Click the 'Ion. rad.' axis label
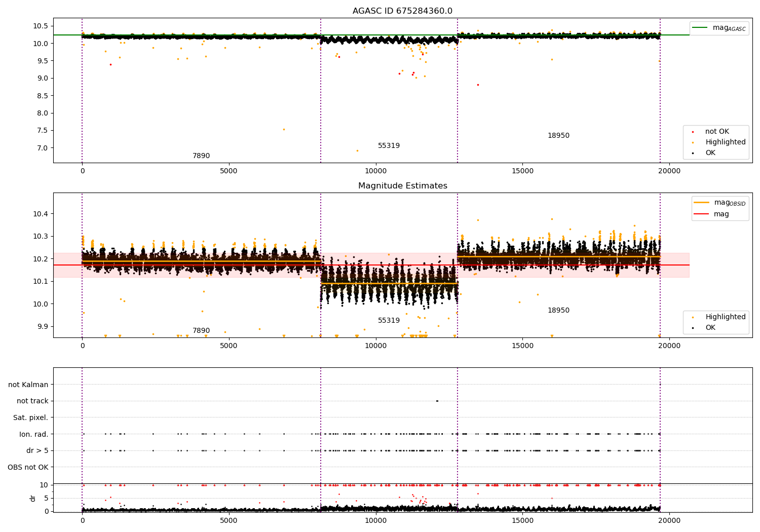This screenshot has height=532, width=760. tap(34, 434)
